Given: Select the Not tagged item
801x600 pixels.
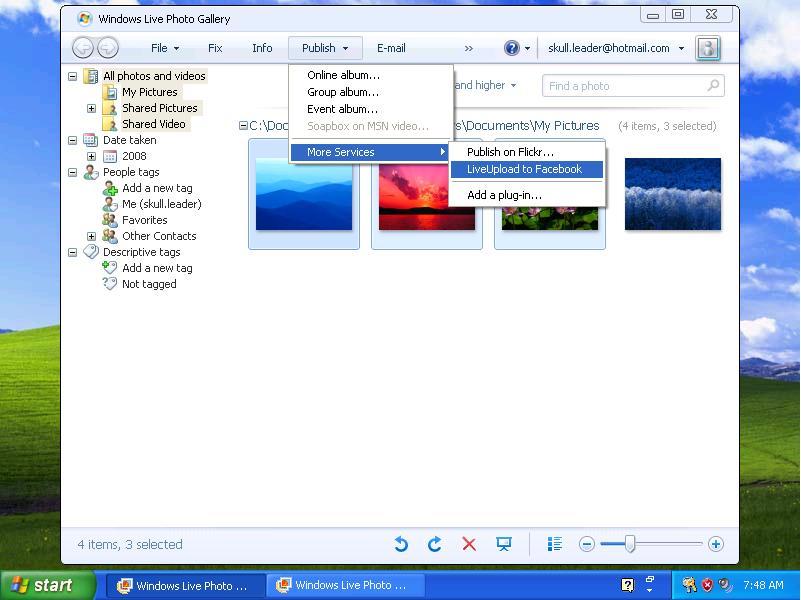Looking at the screenshot, I should (148, 284).
